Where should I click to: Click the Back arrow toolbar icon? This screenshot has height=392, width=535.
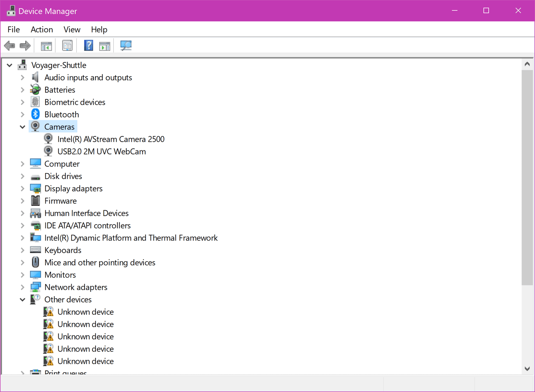click(x=10, y=46)
